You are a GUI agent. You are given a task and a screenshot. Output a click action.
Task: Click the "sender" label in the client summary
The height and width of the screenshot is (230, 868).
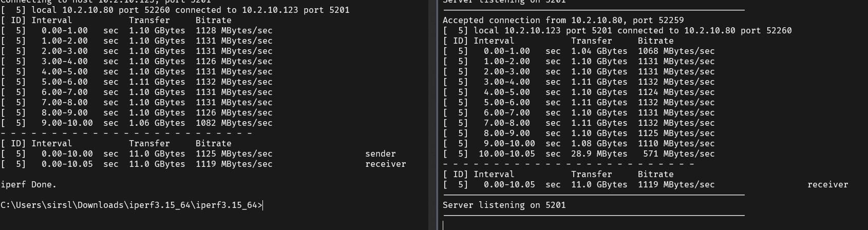(x=381, y=154)
